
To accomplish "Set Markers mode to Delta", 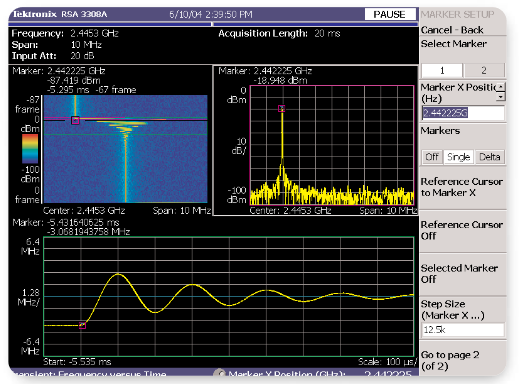I will (490, 157).
